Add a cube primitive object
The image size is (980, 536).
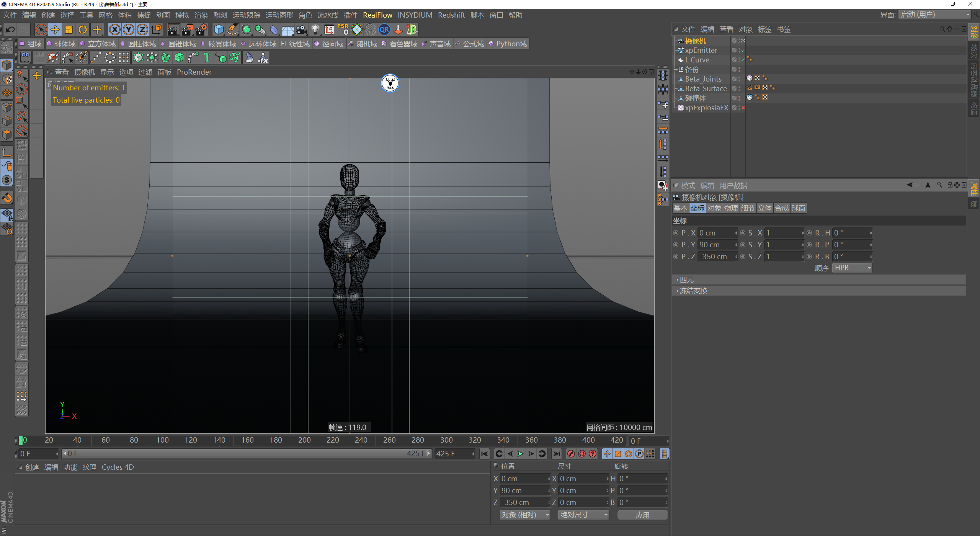[x=219, y=29]
